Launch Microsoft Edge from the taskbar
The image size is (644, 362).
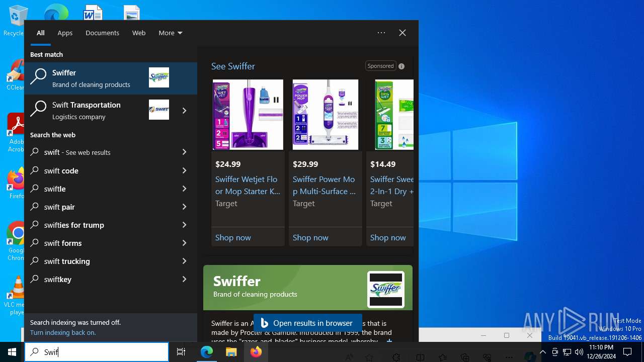[x=207, y=352]
